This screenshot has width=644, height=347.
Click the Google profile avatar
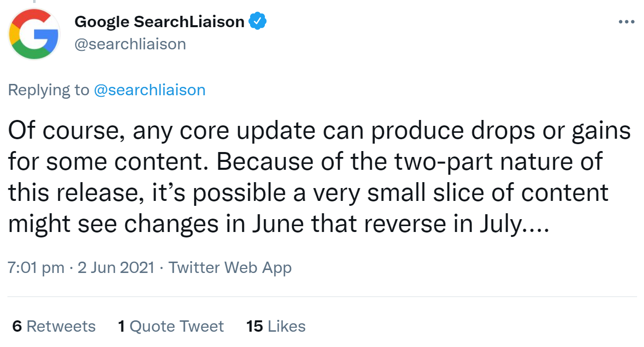(x=34, y=34)
